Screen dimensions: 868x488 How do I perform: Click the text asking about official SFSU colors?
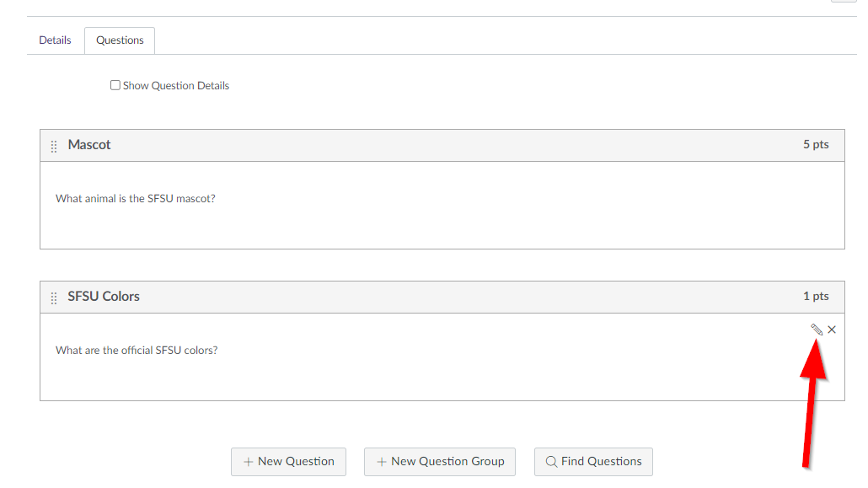135,350
